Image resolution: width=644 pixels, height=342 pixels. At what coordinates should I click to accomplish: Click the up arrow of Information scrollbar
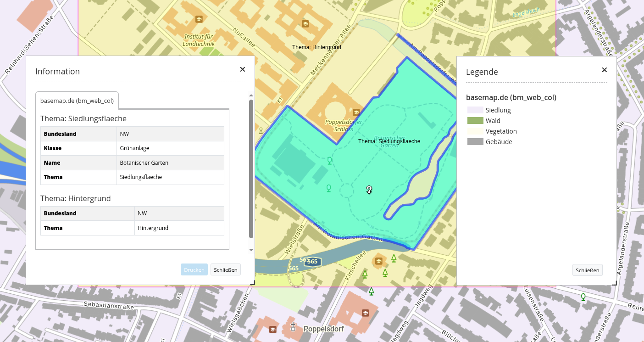pos(251,95)
